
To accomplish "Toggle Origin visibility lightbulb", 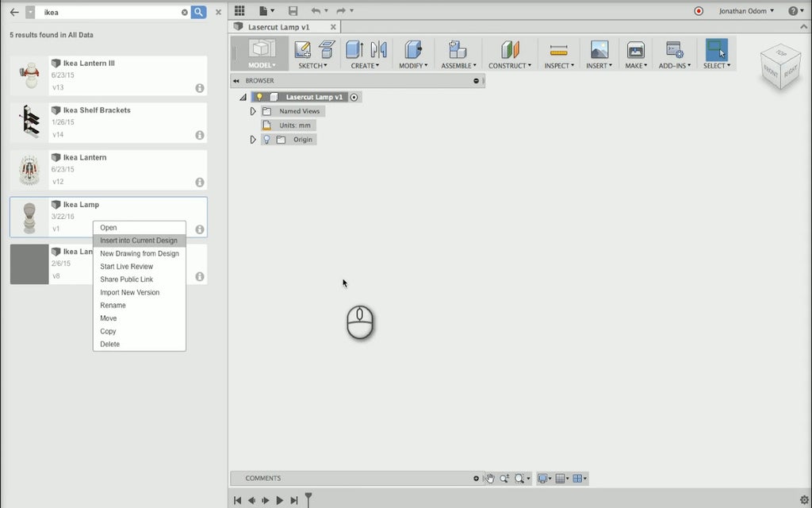I will click(266, 140).
